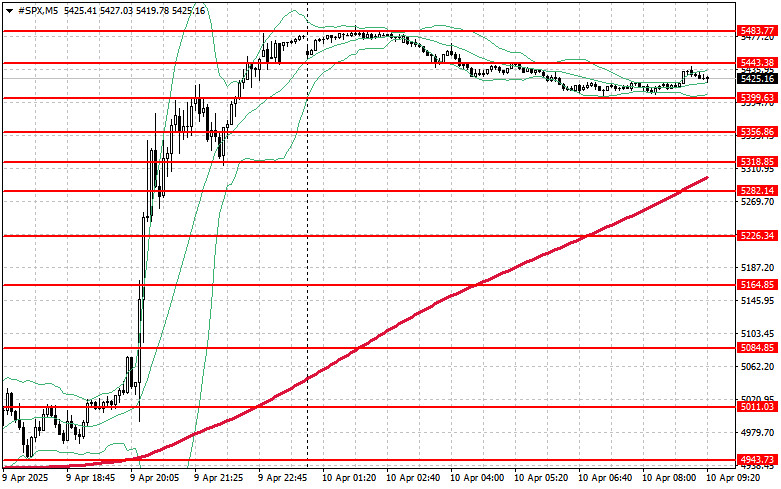This screenshot has width=781, height=489.
Task: Click the 10 Apr 05:20 time label
Action: pos(541,478)
